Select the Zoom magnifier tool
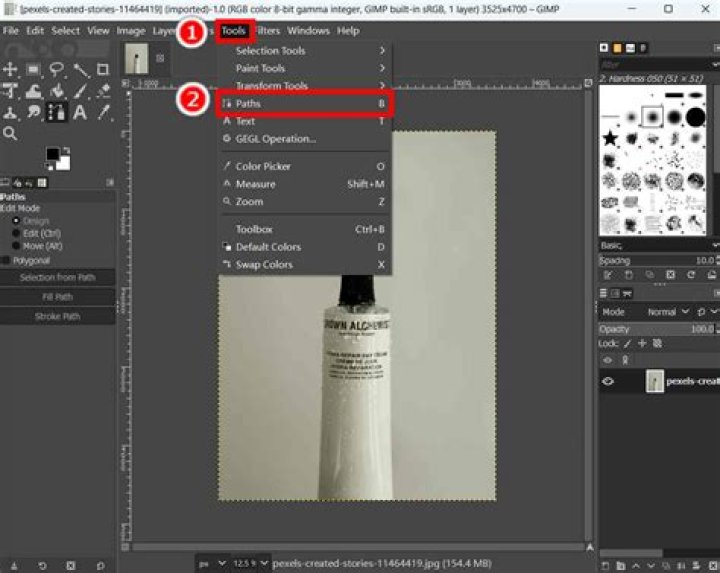This screenshot has width=720, height=573. click(10, 134)
